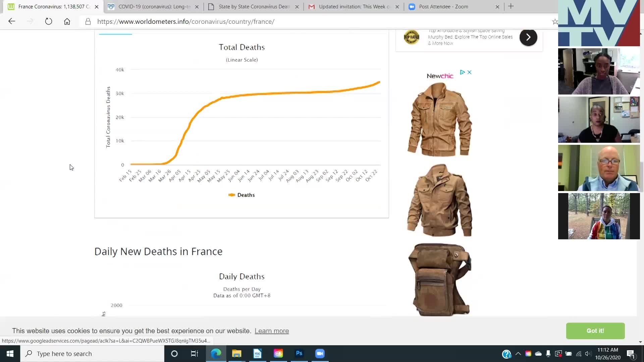View the brown leg bag ad image
The width and height of the screenshot is (644, 362).
(x=440, y=280)
